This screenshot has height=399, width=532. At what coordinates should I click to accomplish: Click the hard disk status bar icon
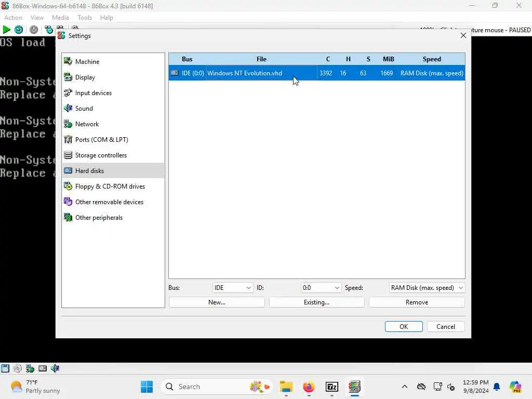(x=43, y=368)
